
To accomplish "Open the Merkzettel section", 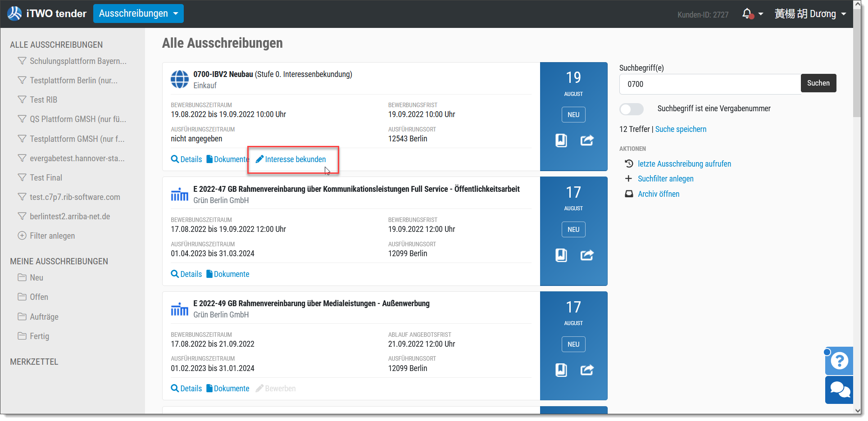I will 34,362.
